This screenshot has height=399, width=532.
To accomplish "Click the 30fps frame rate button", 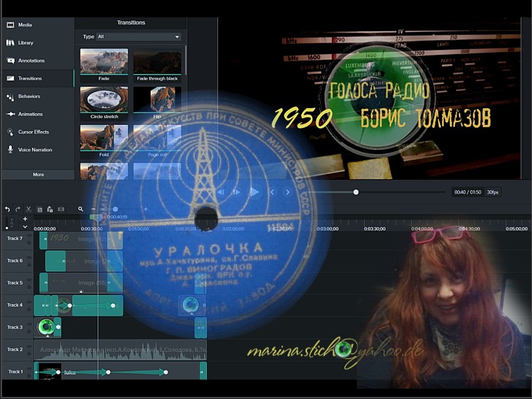I will pos(492,192).
